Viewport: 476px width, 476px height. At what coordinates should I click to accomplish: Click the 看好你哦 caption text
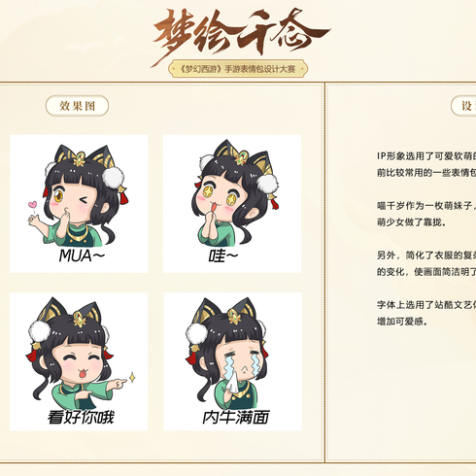coord(81,417)
